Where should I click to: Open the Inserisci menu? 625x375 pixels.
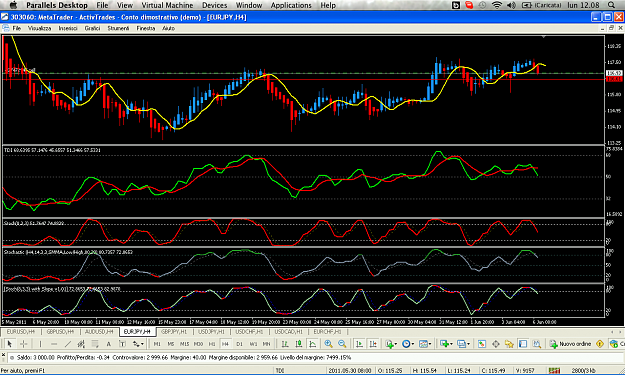[x=68, y=28]
